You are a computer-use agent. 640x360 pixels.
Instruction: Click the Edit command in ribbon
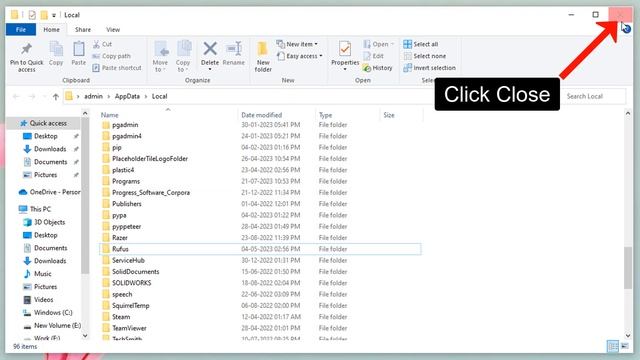pyautogui.click(x=373, y=56)
